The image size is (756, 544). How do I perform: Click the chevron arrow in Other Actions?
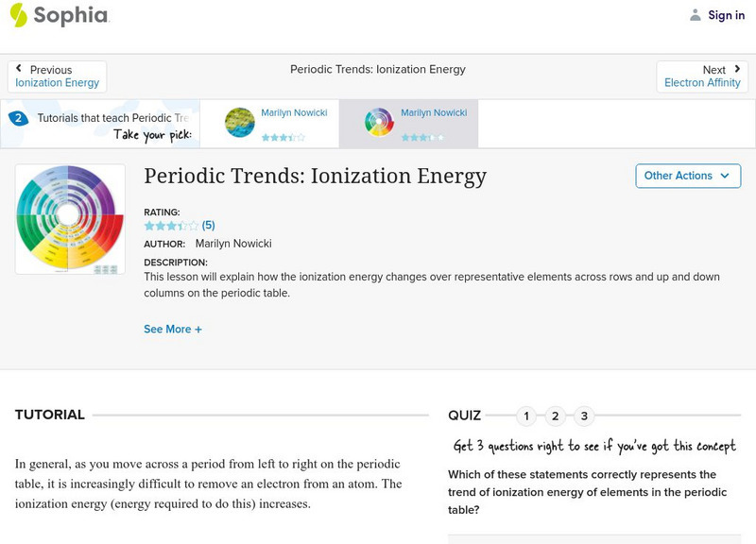point(725,176)
